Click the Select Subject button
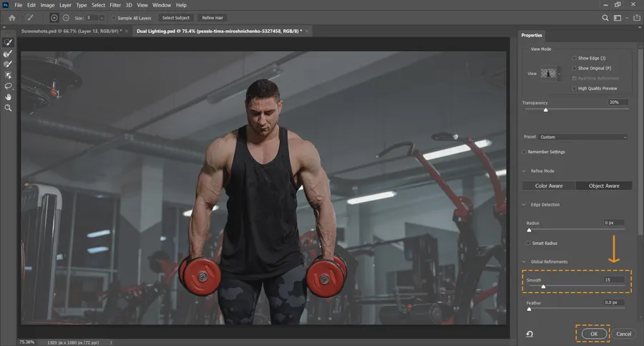This screenshot has height=346, width=644. click(x=176, y=17)
